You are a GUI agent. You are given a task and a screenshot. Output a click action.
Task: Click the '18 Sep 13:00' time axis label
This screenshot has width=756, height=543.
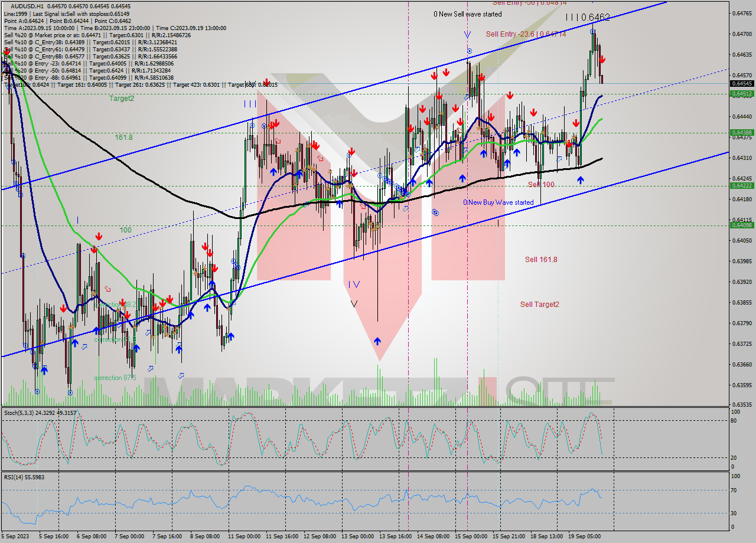[x=546, y=537]
